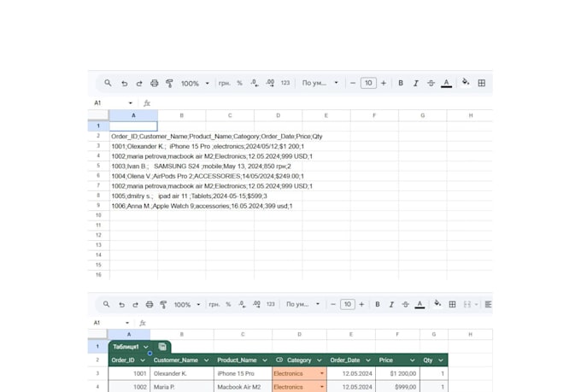Open borders menu in upper toolbar

[482, 83]
